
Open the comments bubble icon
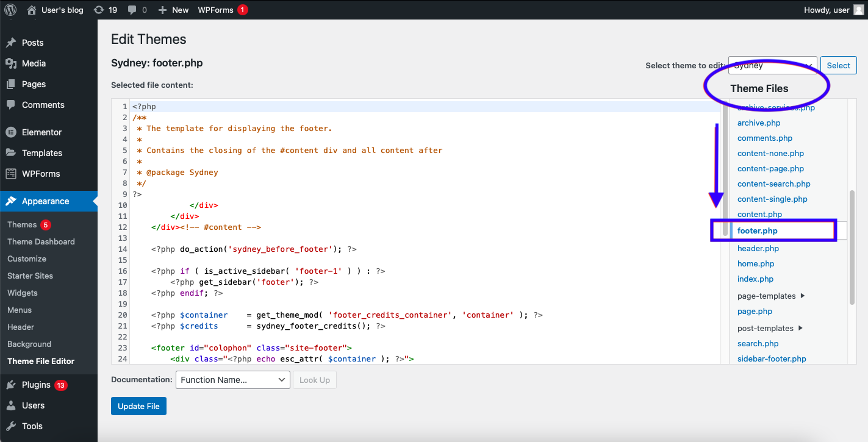(x=132, y=10)
